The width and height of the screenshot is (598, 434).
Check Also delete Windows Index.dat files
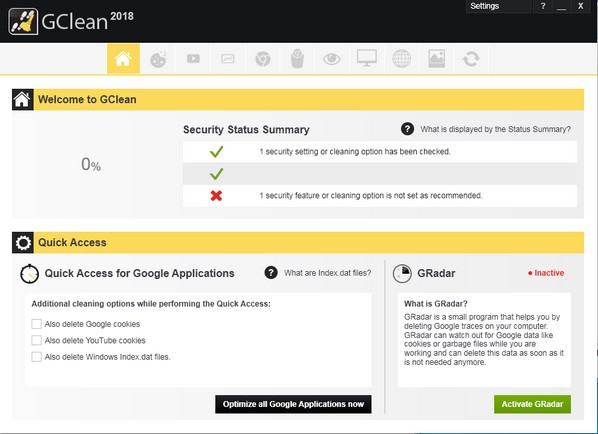coord(37,357)
